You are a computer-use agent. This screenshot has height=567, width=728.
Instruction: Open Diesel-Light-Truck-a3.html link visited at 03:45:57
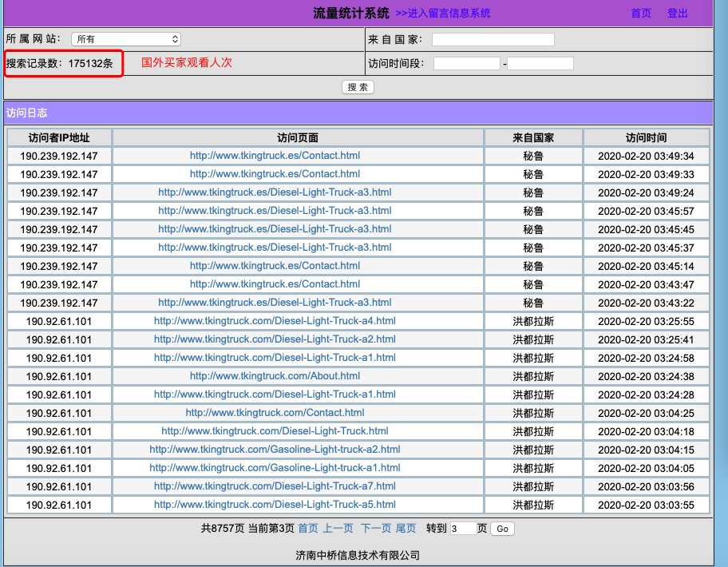275,211
